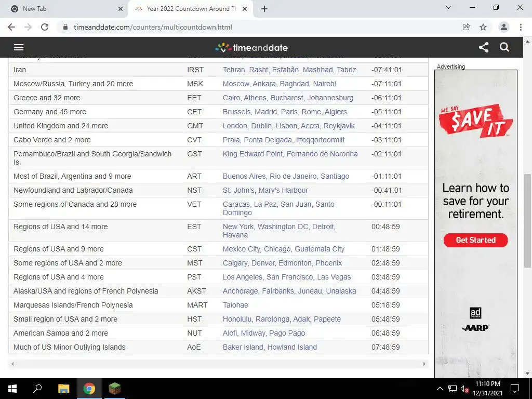Open the Los Angeles link
The width and height of the screenshot is (532, 399).
point(243,277)
